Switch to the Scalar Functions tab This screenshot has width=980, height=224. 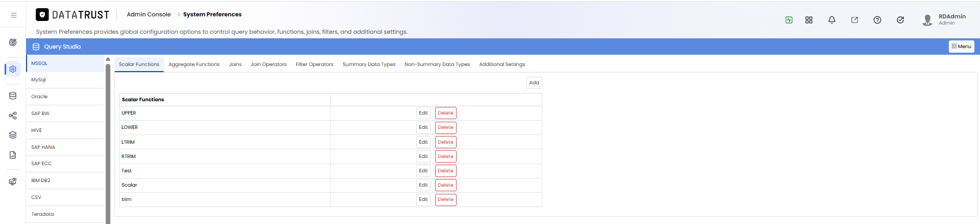click(x=139, y=64)
